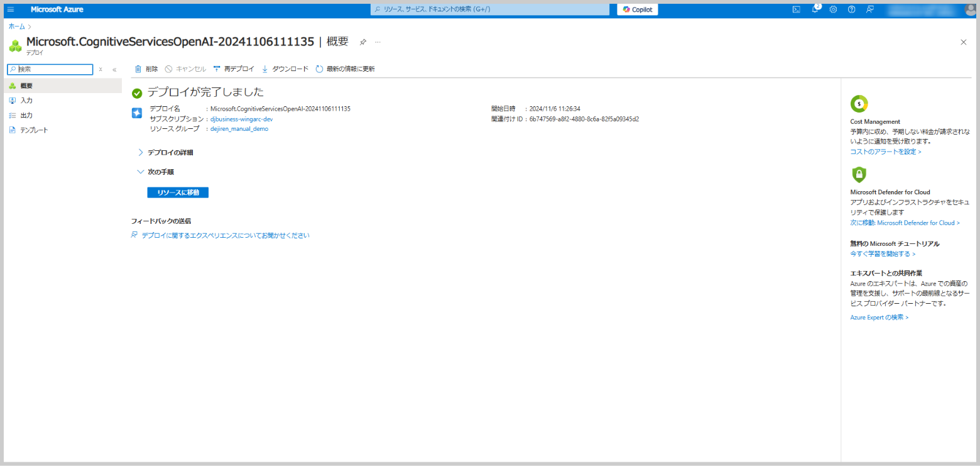Open the more options ellipsis next to title
This screenshot has width=980, height=466.
(378, 42)
